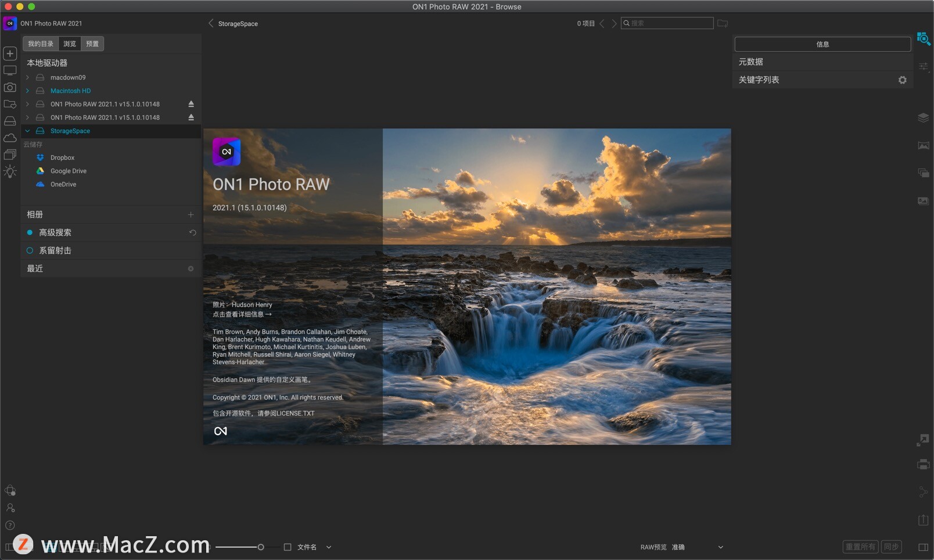Open the local drives icon in left sidebar
Viewport: 934px width, 560px height.
(10, 121)
